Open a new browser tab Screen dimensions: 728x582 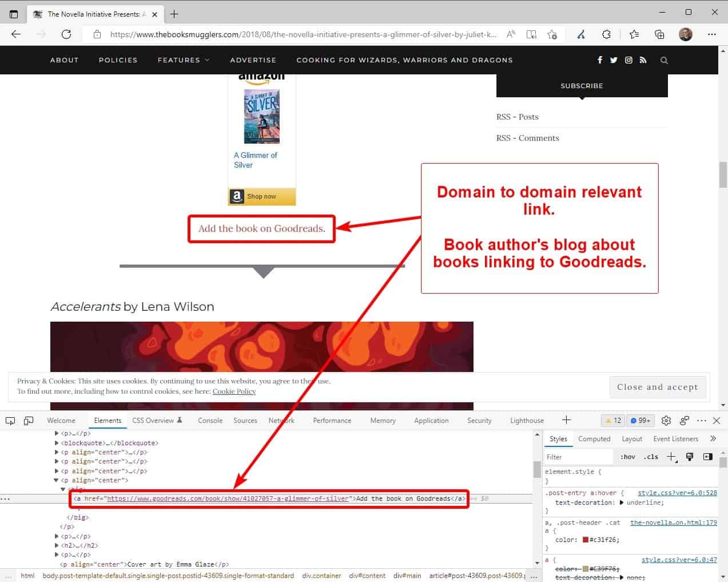click(x=174, y=14)
